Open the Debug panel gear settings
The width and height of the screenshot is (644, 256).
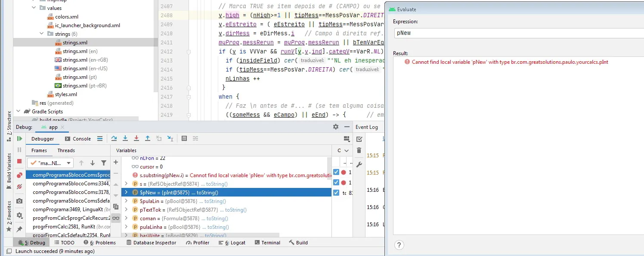point(336,127)
